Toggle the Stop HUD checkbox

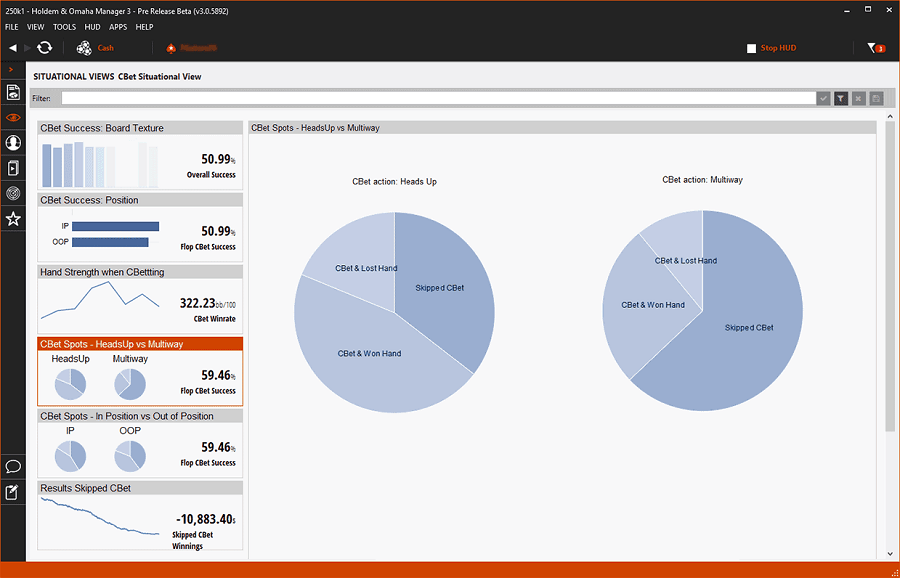(x=752, y=48)
